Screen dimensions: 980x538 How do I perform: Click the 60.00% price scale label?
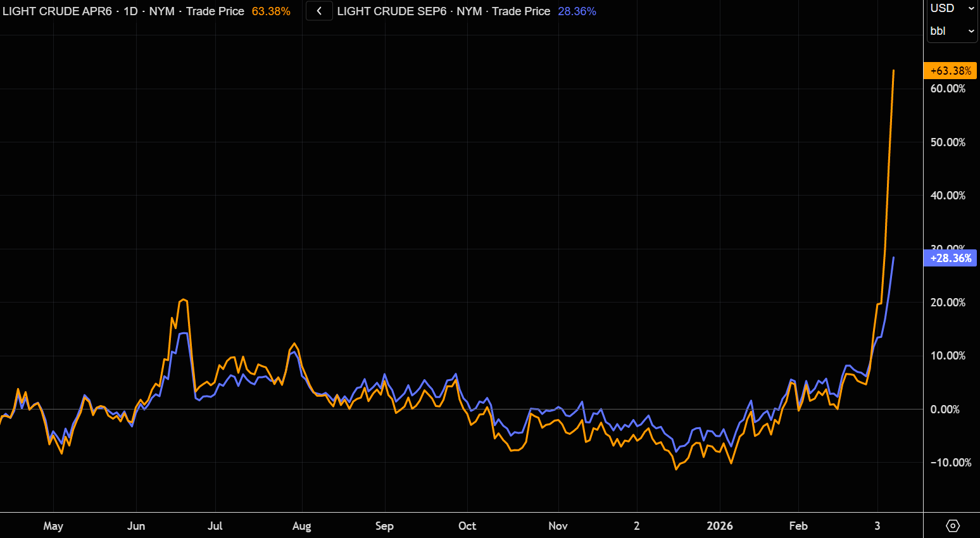[948, 89]
